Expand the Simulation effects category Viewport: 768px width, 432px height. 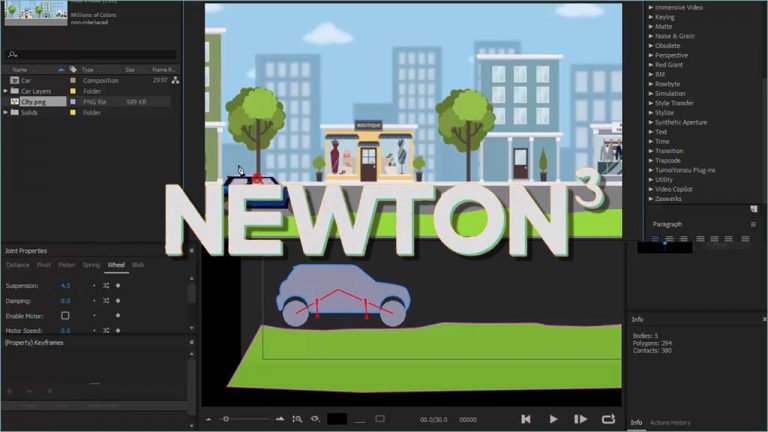(x=651, y=94)
